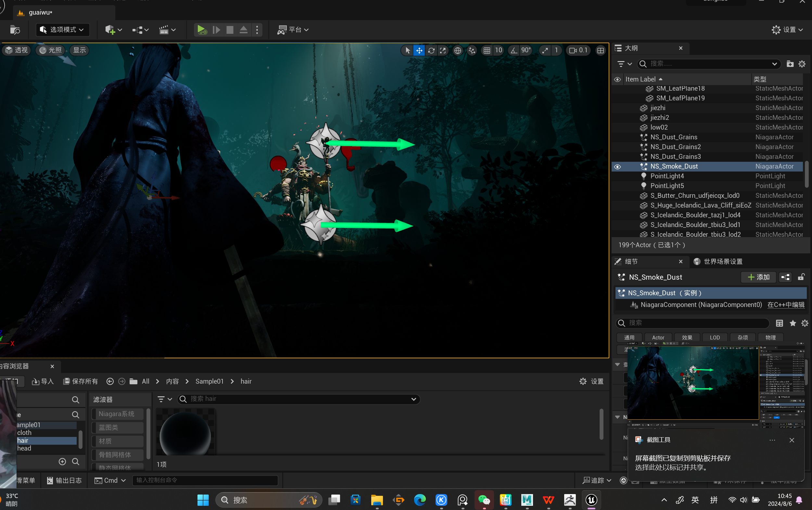Expand the 平台 platforms dropdown
Screen dimensions: 812x510
293,30
